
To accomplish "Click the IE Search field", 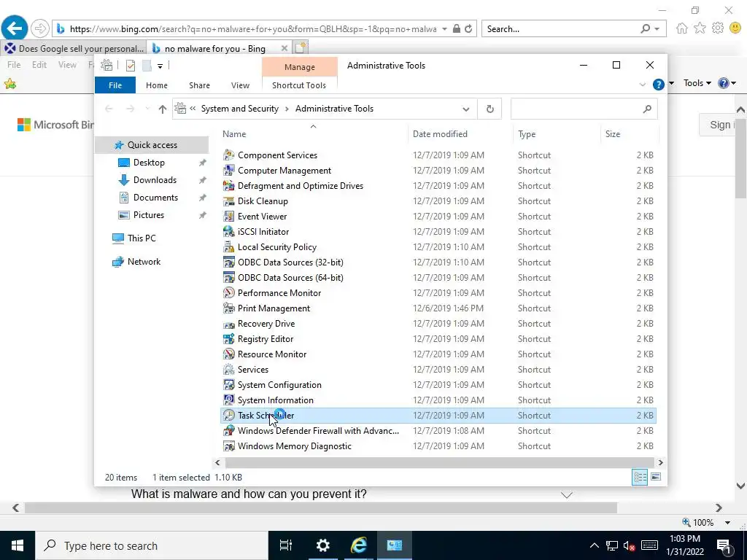I will [x=573, y=29].
